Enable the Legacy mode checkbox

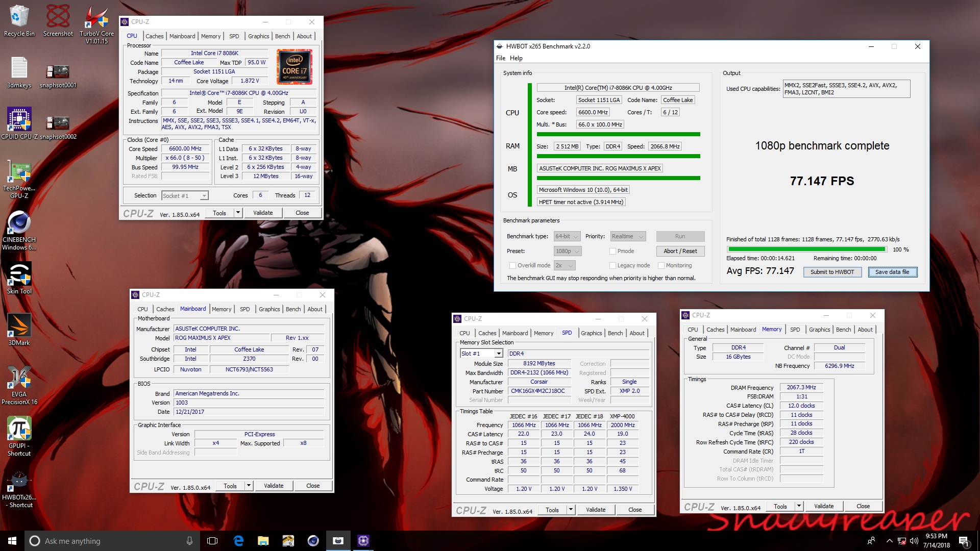tap(612, 265)
